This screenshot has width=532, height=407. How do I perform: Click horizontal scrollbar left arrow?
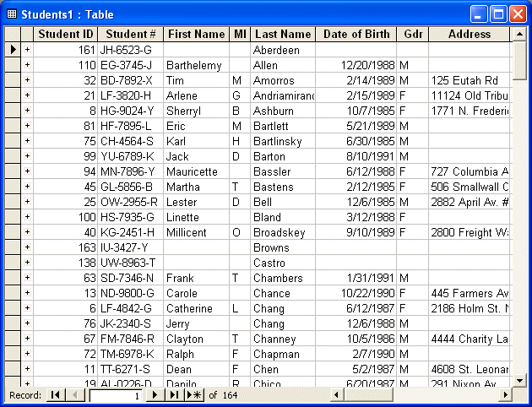pyautogui.click(x=337, y=395)
